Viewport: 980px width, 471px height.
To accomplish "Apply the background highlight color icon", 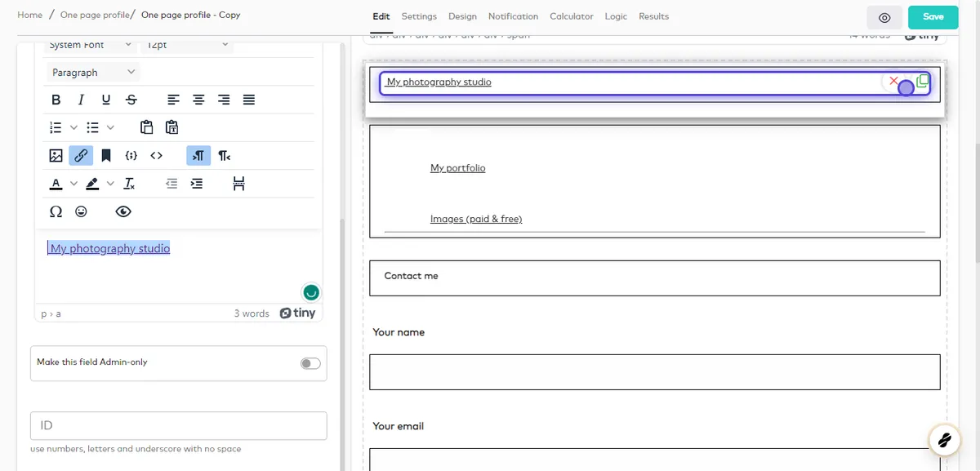I will click(x=93, y=184).
